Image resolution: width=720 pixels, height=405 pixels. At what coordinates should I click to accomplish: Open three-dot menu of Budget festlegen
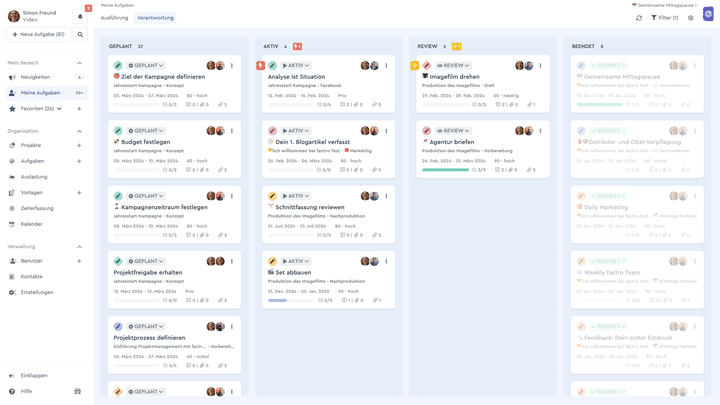(x=232, y=131)
